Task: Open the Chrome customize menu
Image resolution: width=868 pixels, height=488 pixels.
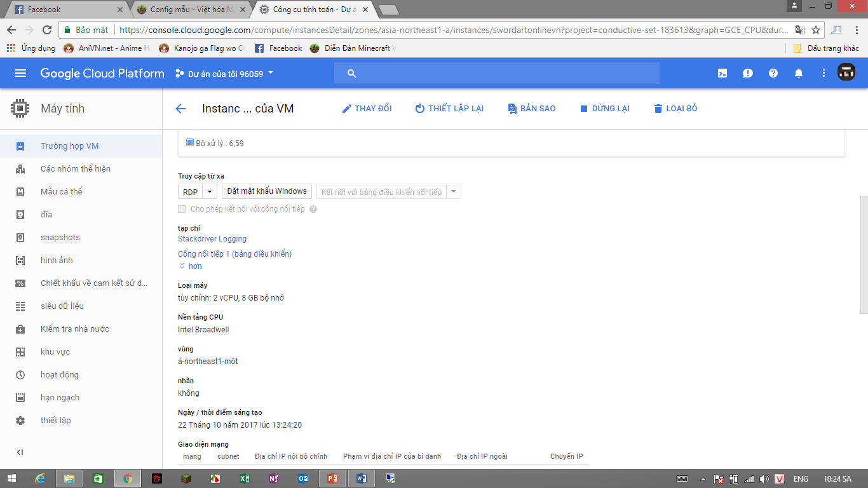Action: click(856, 30)
